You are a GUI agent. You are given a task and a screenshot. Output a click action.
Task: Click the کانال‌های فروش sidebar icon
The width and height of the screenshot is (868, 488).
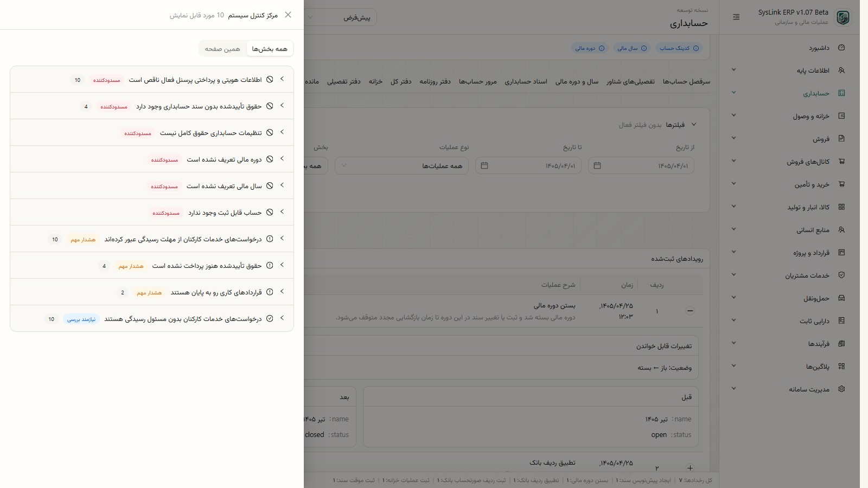coord(841,162)
